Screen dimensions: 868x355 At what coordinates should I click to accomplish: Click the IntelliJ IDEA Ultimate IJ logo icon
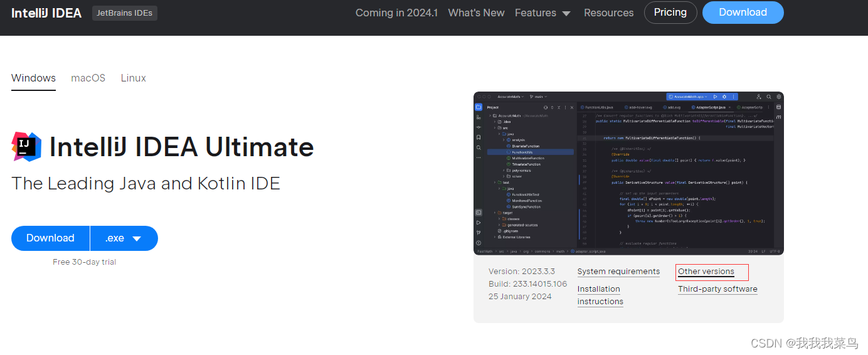point(26,147)
